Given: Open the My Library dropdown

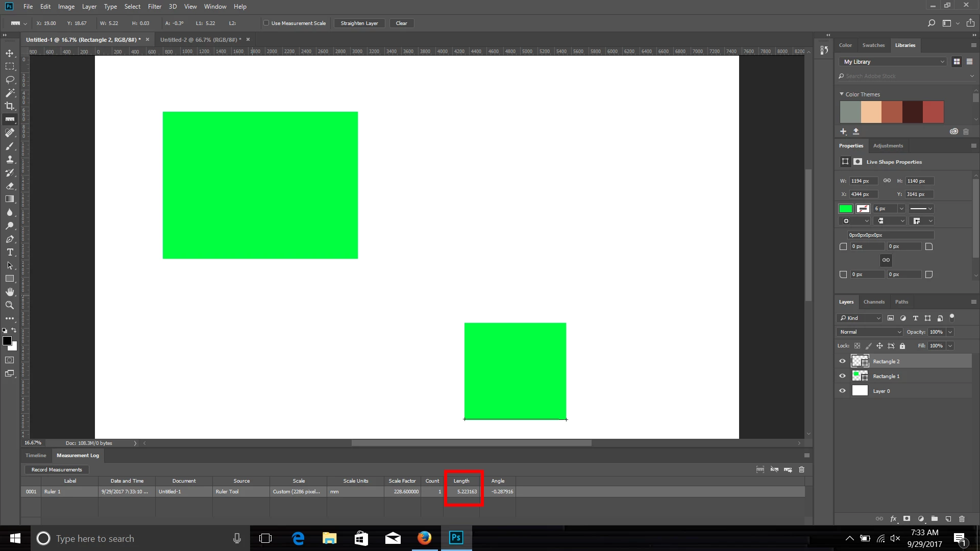Looking at the screenshot, I should coord(893,62).
